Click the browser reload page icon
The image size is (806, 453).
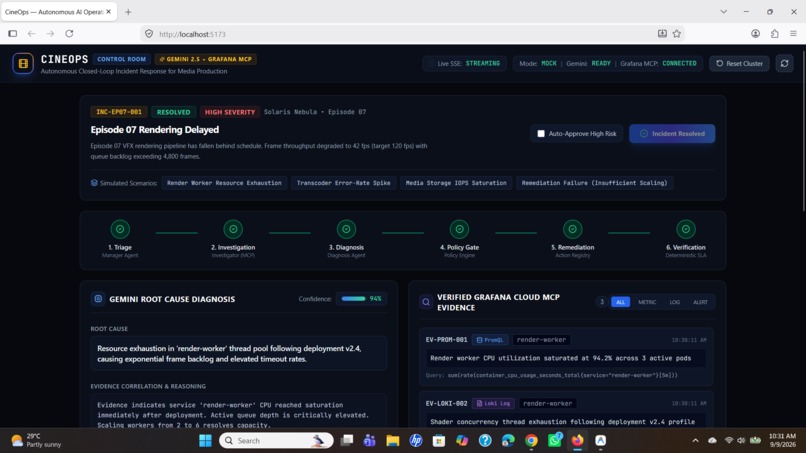point(69,33)
